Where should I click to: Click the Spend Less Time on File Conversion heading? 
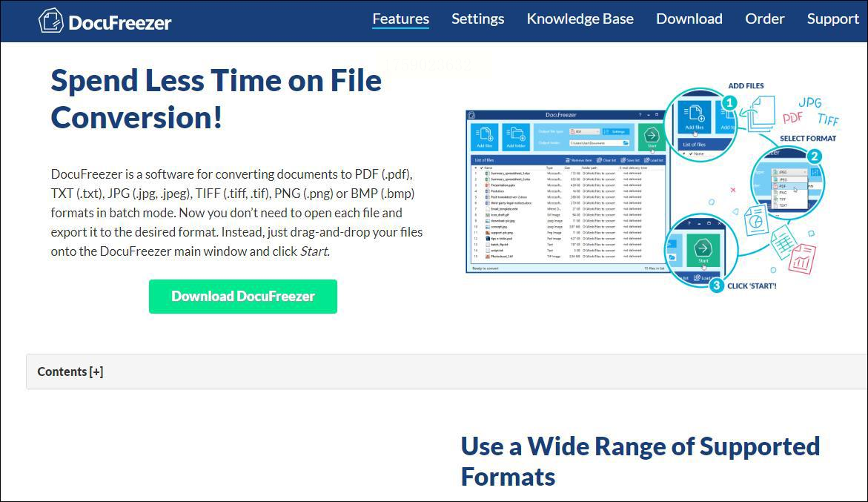216,99
